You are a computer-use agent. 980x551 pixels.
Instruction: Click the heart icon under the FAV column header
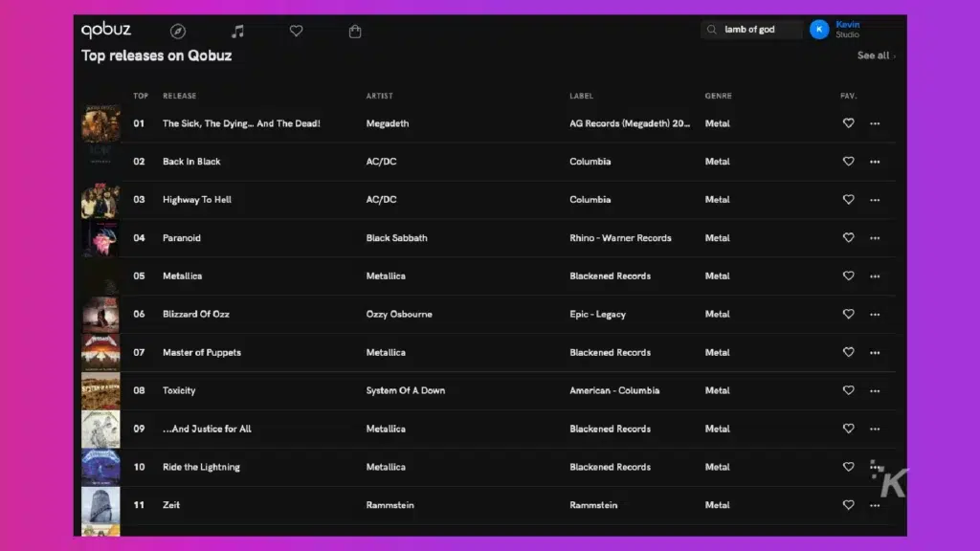848,123
